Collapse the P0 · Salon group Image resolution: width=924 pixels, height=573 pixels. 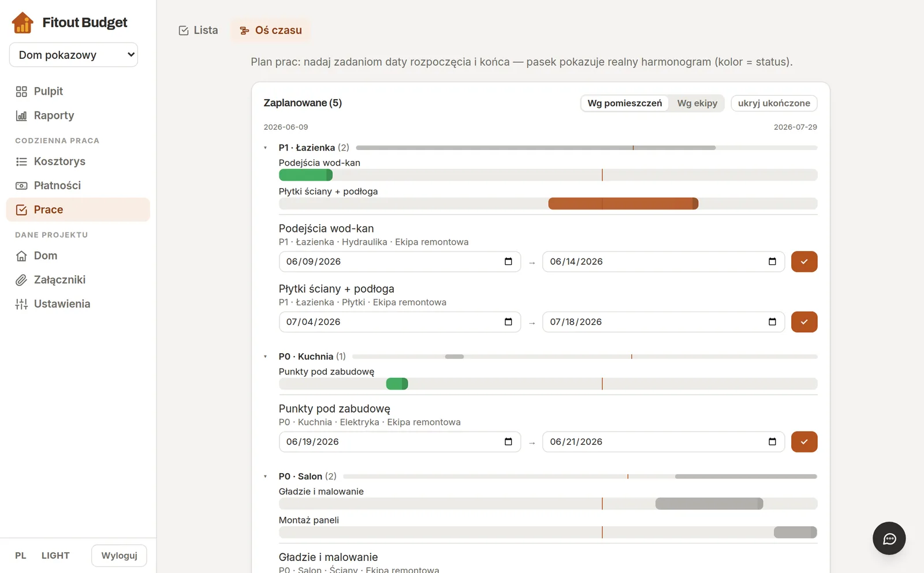click(266, 477)
